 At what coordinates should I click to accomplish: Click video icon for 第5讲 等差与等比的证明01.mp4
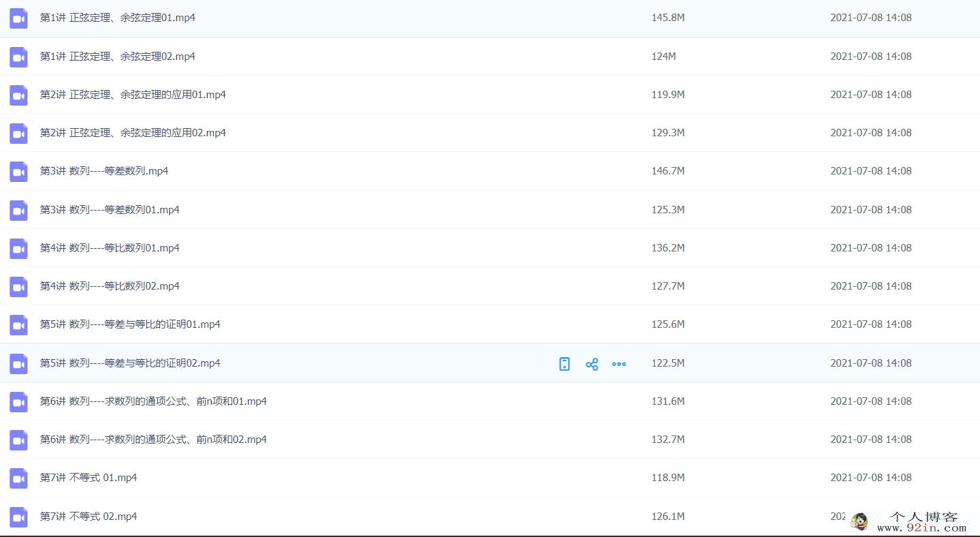pos(18,325)
